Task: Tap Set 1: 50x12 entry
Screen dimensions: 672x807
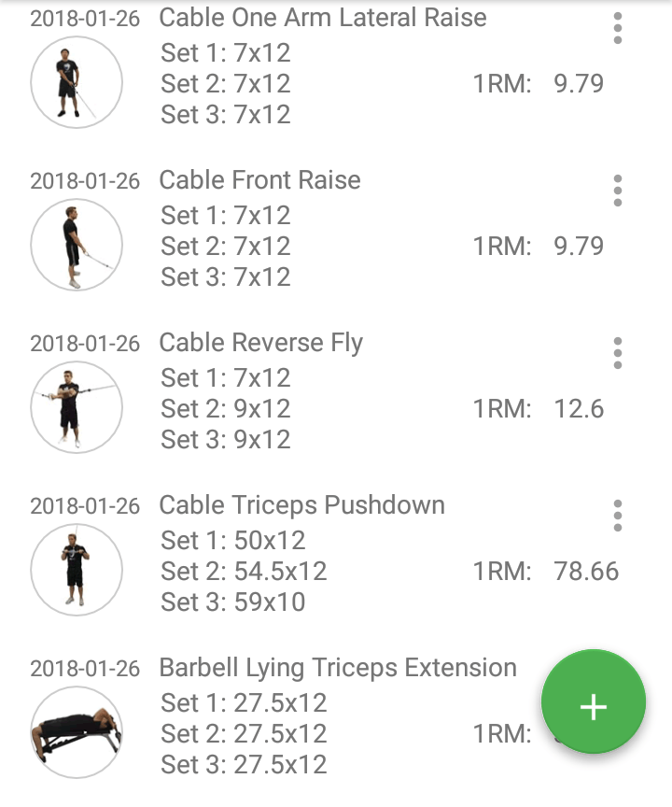Action: coord(233,541)
